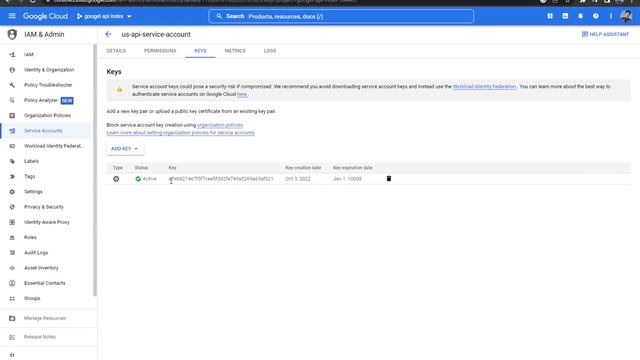Viewport: 640px width, 360px height.
Task: Open the organization policies link
Action: 220,125
